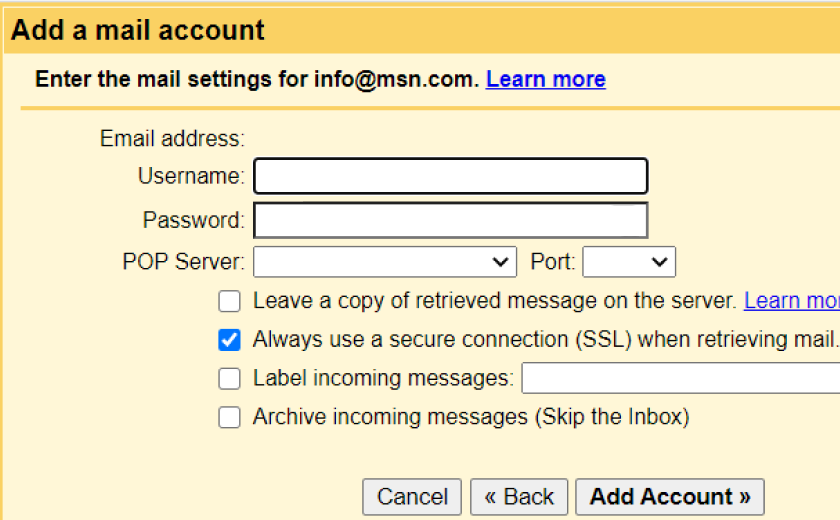This screenshot has width=840, height=520.
Task: Enable Archive incoming messages option
Action: (229, 417)
